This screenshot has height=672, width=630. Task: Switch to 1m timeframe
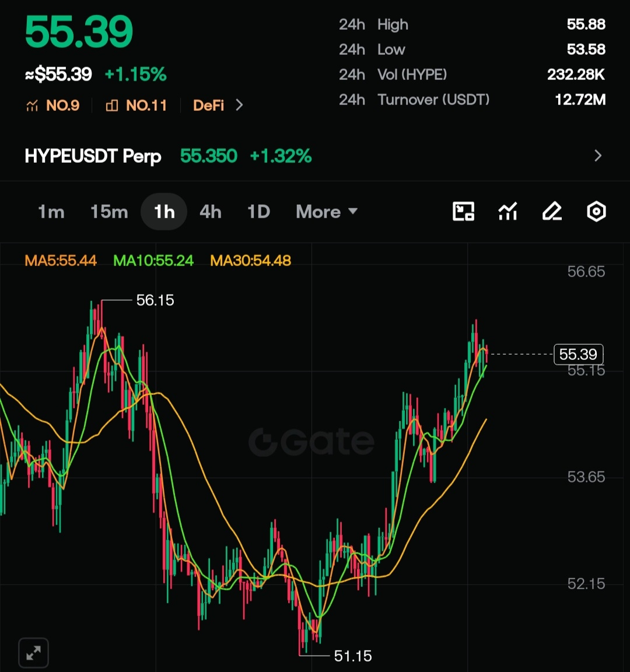point(51,212)
